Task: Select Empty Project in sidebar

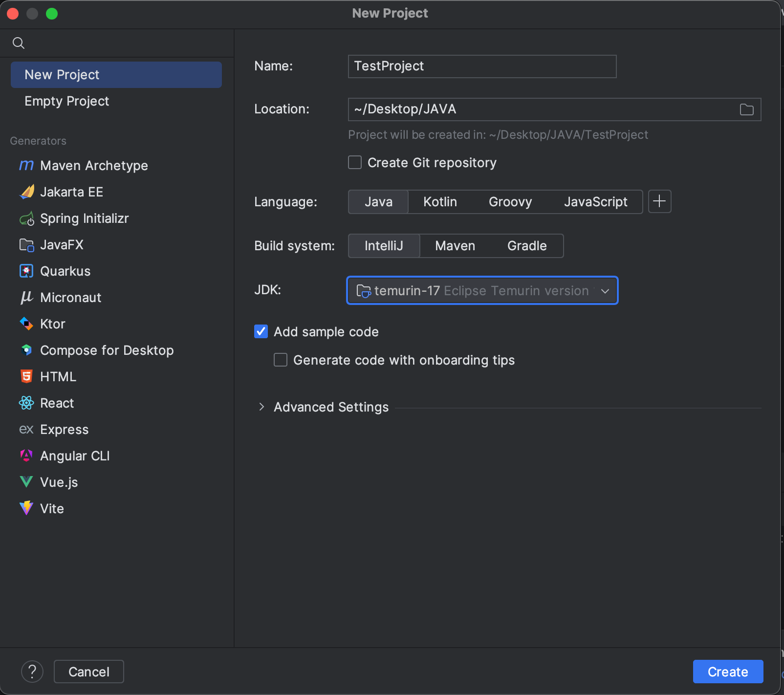Action: coord(116,101)
